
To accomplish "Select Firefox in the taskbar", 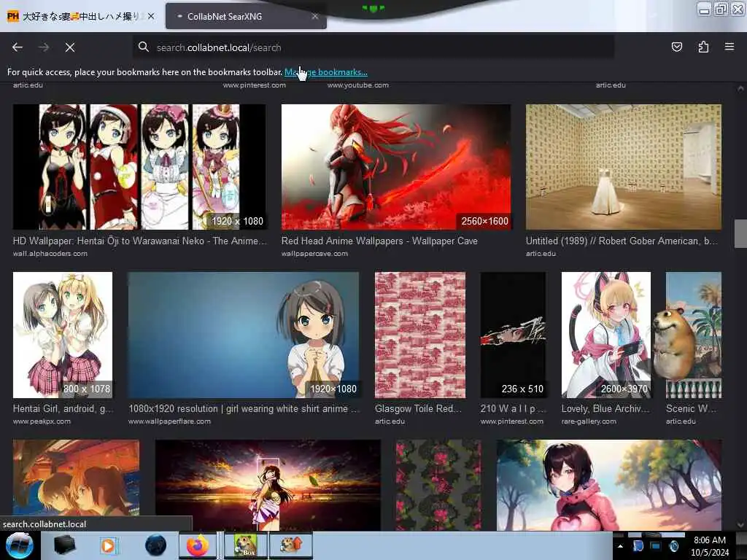I will pyautogui.click(x=197, y=545).
